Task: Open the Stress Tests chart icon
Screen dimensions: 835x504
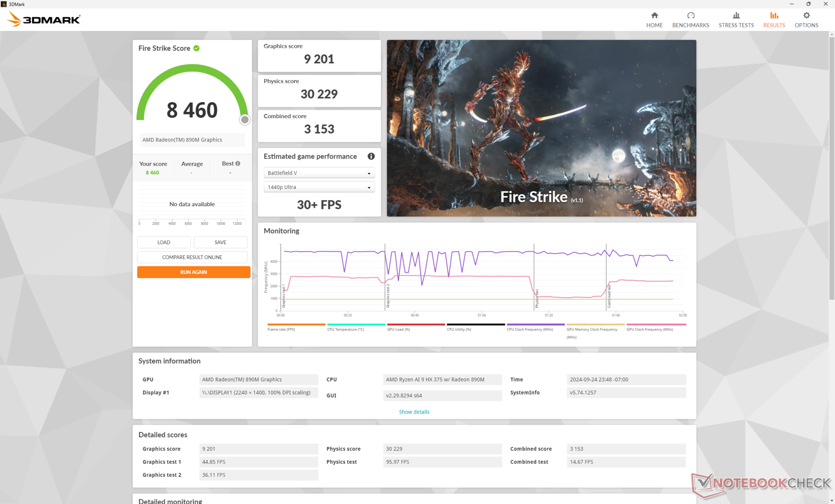Action: 736,16
